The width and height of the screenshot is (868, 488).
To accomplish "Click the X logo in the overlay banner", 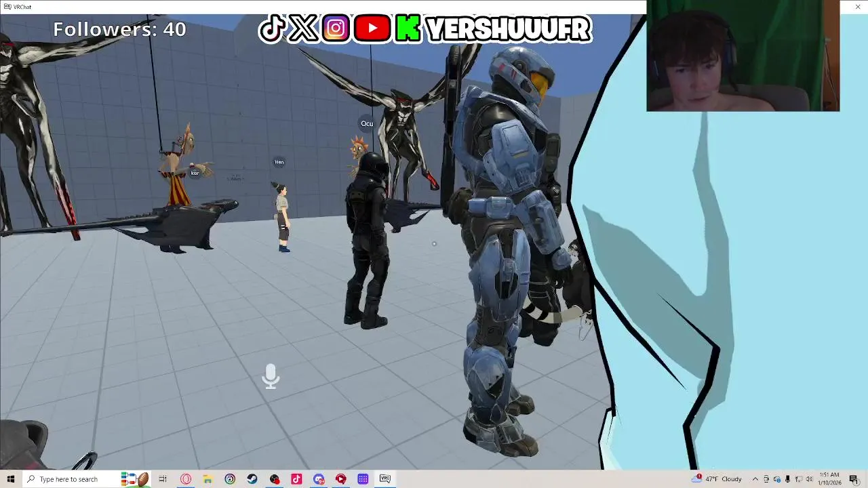I will [x=303, y=29].
